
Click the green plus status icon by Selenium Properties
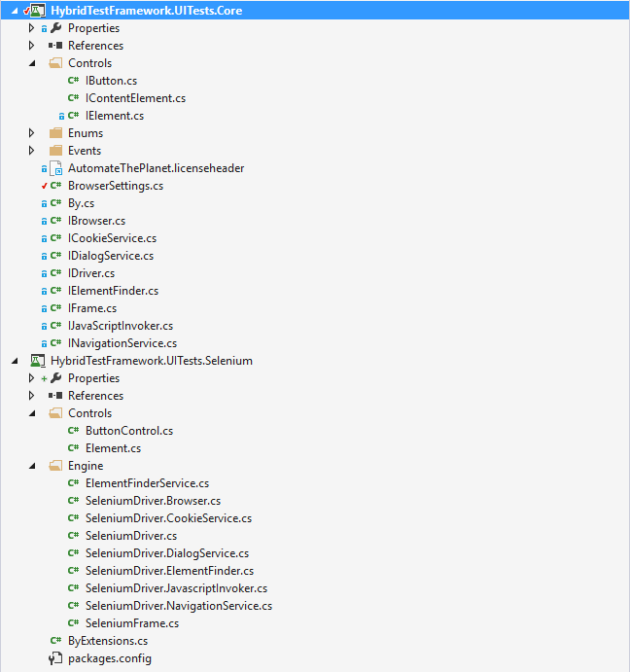tap(44, 378)
